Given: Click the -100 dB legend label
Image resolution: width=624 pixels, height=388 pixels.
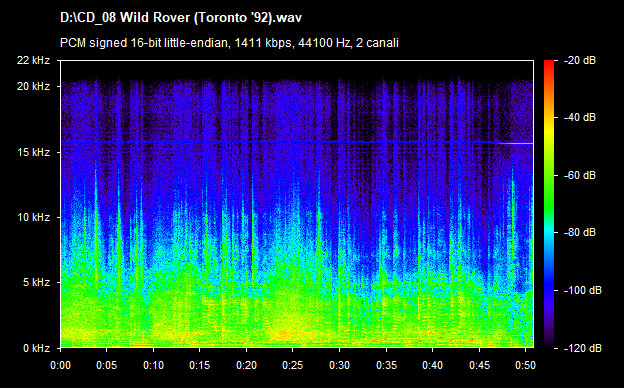Looking at the screenshot, I should click(583, 291).
